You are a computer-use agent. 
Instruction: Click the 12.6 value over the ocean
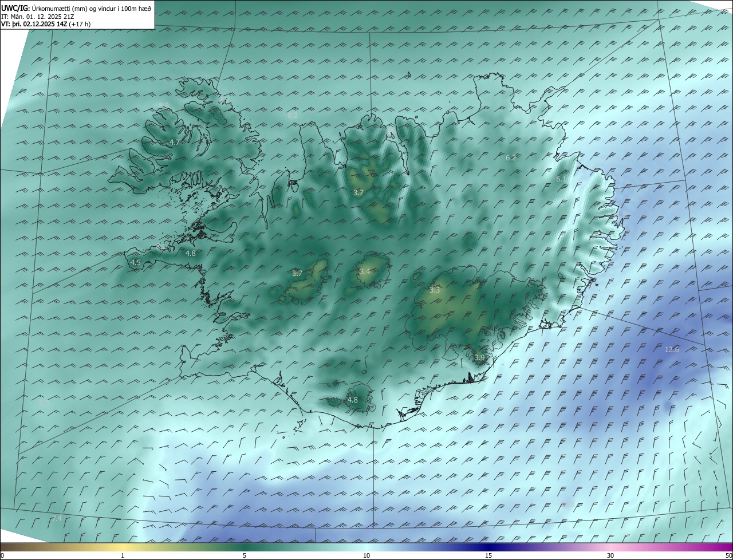click(672, 349)
